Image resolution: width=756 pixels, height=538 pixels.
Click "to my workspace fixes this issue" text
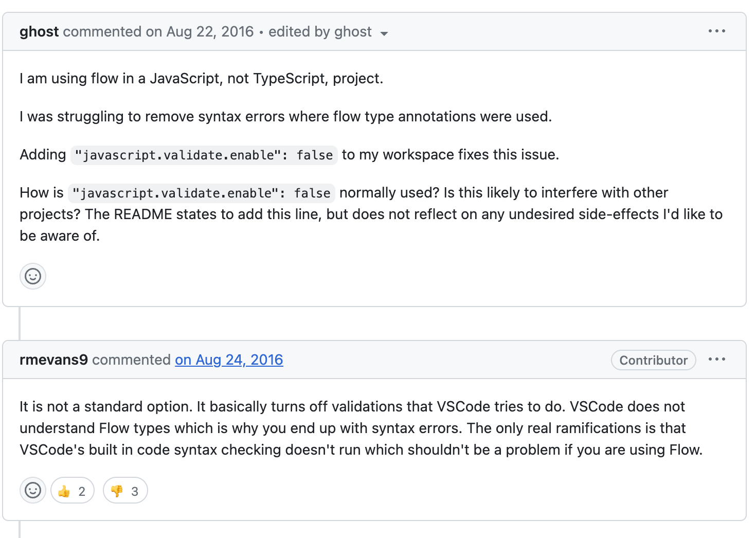[450, 155]
